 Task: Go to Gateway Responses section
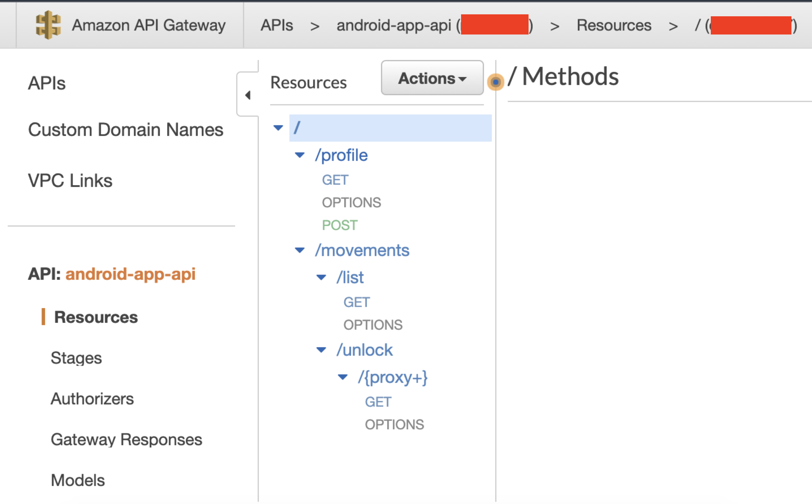126,439
